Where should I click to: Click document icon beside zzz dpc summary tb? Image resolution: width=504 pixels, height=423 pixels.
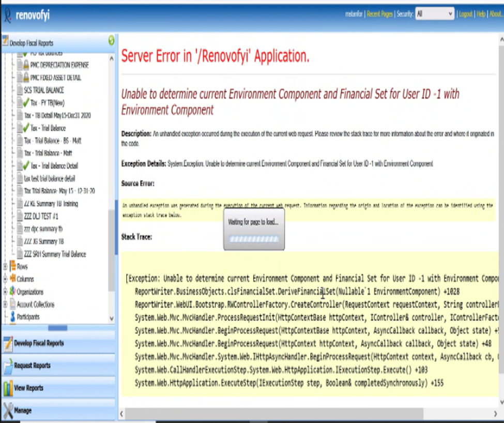point(20,229)
